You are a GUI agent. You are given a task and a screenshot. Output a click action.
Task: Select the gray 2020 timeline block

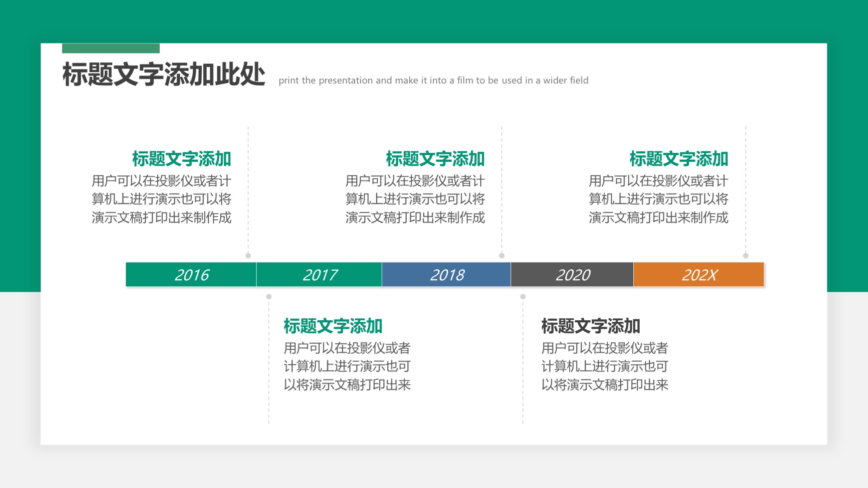point(572,274)
